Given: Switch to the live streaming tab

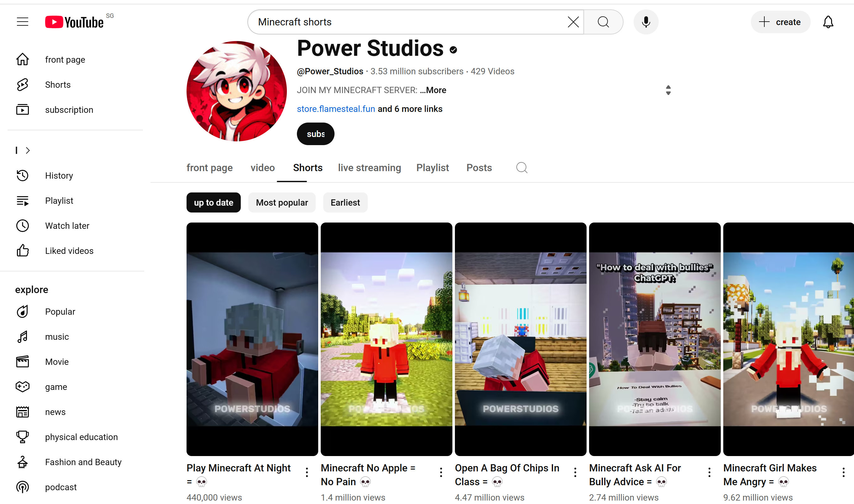Looking at the screenshot, I should [x=369, y=167].
